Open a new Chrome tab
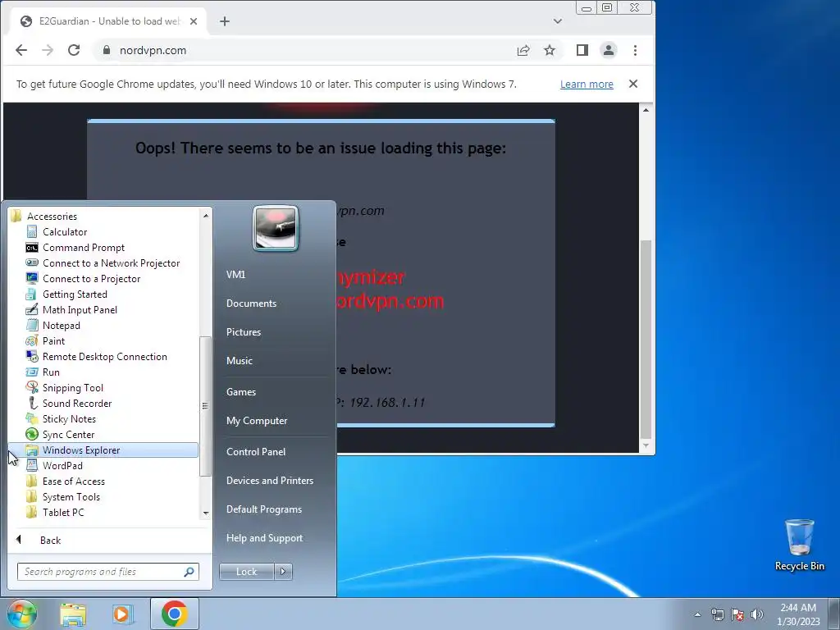Screen dimensions: 840x630 coord(225,21)
